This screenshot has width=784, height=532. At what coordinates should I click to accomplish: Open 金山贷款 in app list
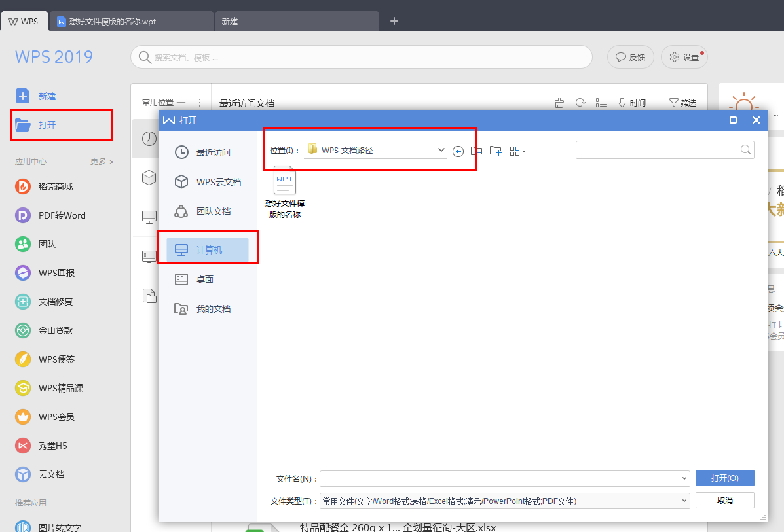[x=44, y=330]
